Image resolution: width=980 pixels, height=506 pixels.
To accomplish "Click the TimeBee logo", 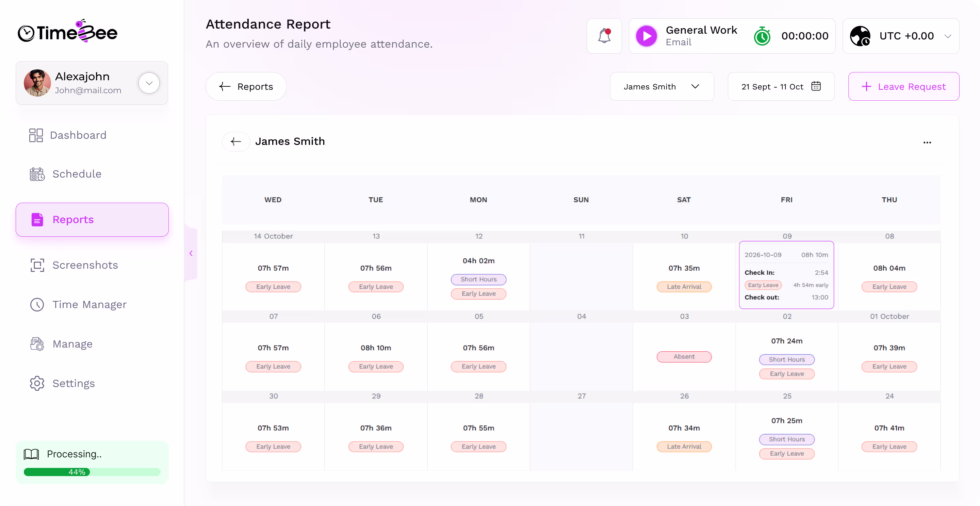I will point(68,31).
